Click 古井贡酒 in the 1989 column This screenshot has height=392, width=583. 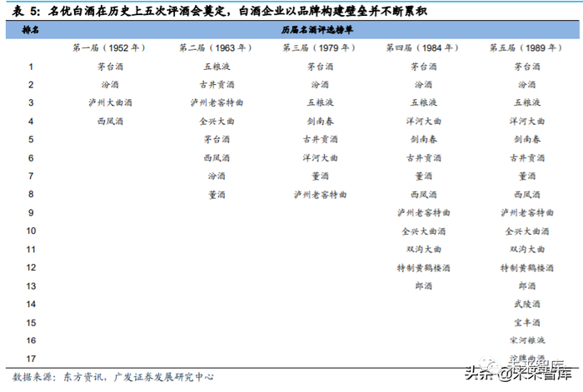click(x=527, y=158)
